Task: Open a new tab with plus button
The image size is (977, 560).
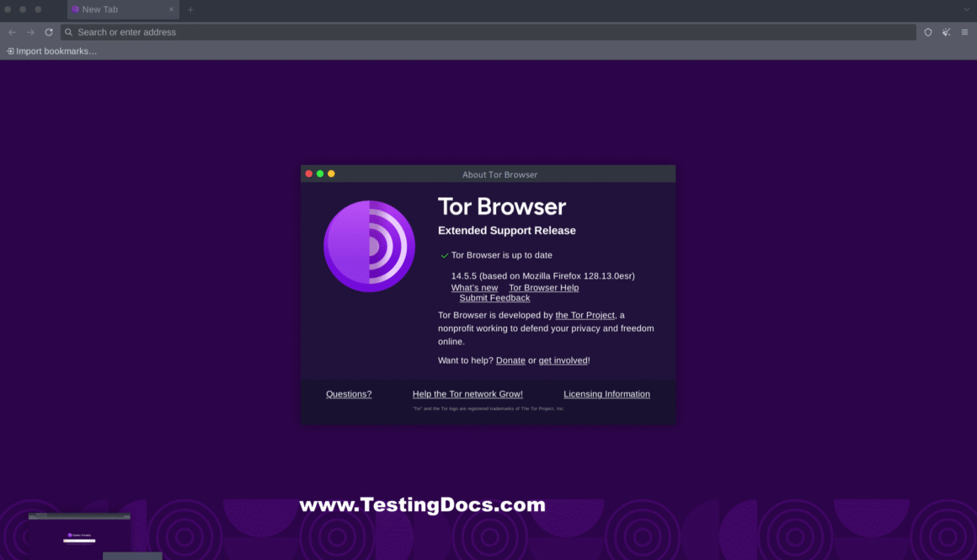Action: 190,9
